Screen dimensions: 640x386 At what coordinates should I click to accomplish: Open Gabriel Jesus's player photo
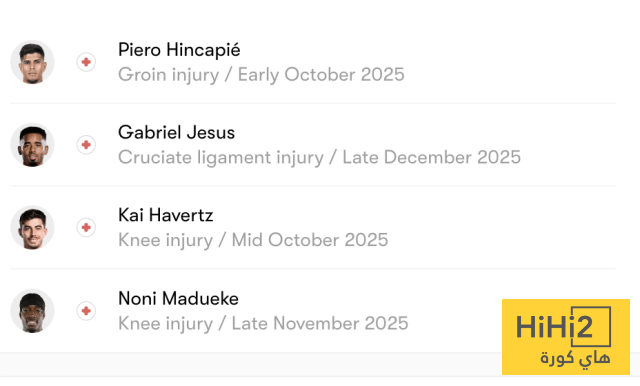click(32, 145)
